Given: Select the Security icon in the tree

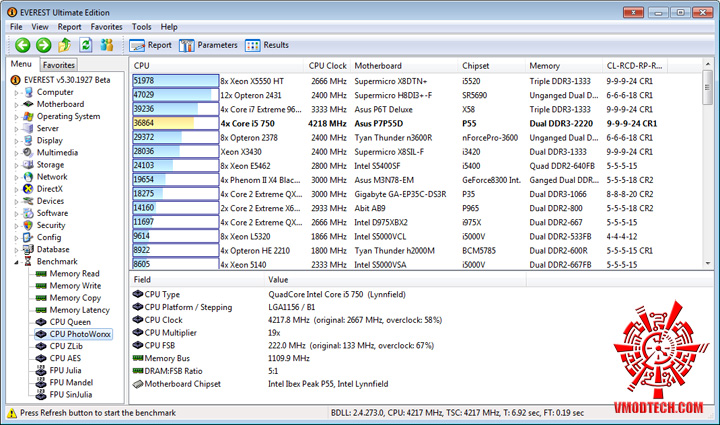Looking at the screenshot, I should [28, 225].
